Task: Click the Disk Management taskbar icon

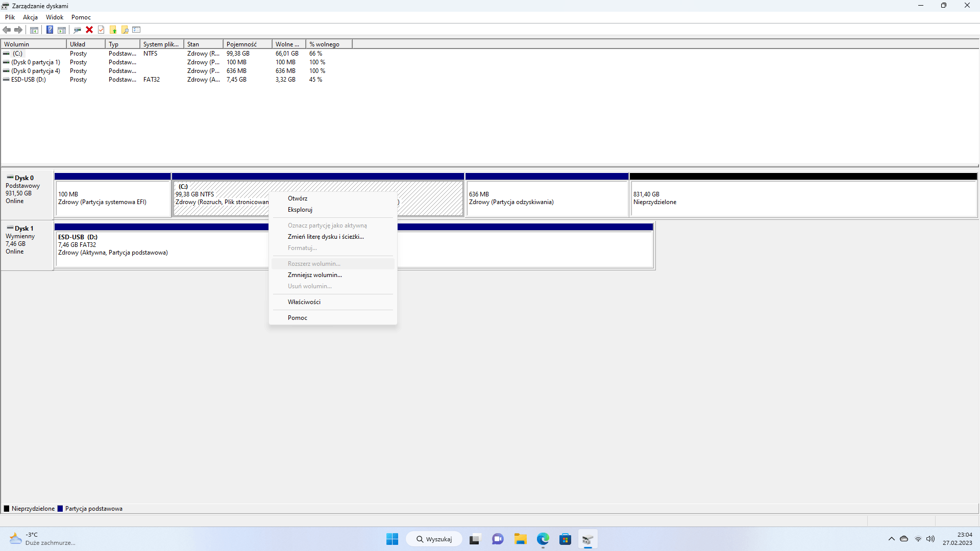Action: click(587, 539)
